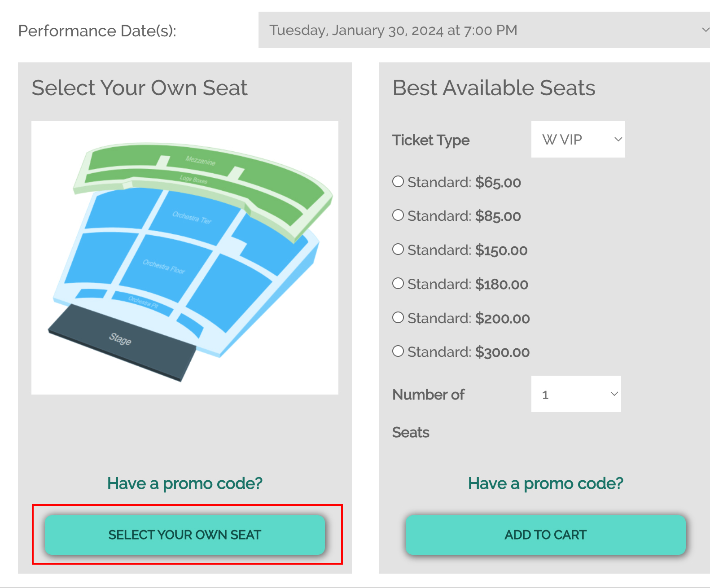Open the Number of Seats dropdown
The width and height of the screenshot is (710, 588).
(576, 394)
